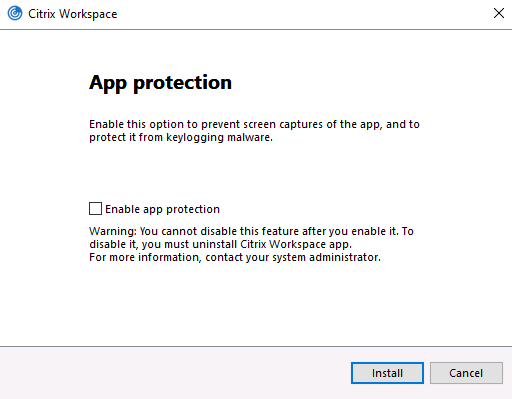The height and width of the screenshot is (399, 512).
Task: Click the blank white area under the warning
Action: (x=253, y=303)
